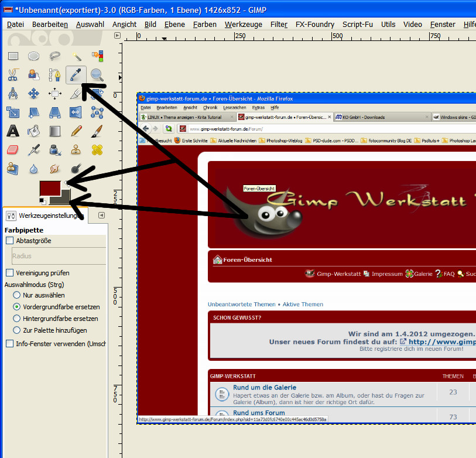Open the Werkzeuge menu
476x458 pixels.
[244, 24]
